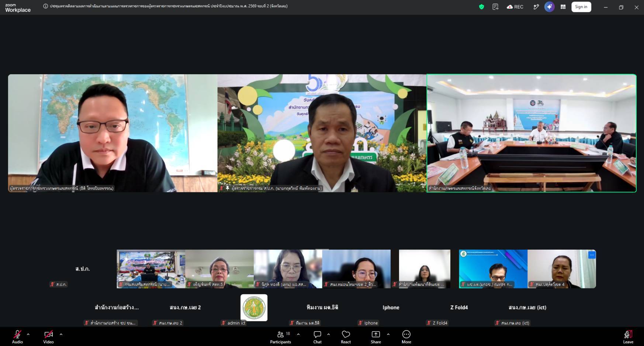Image resolution: width=644 pixels, height=346 pixels.
Task: Select the Loei office meeting room video
Action: point(532,133)
